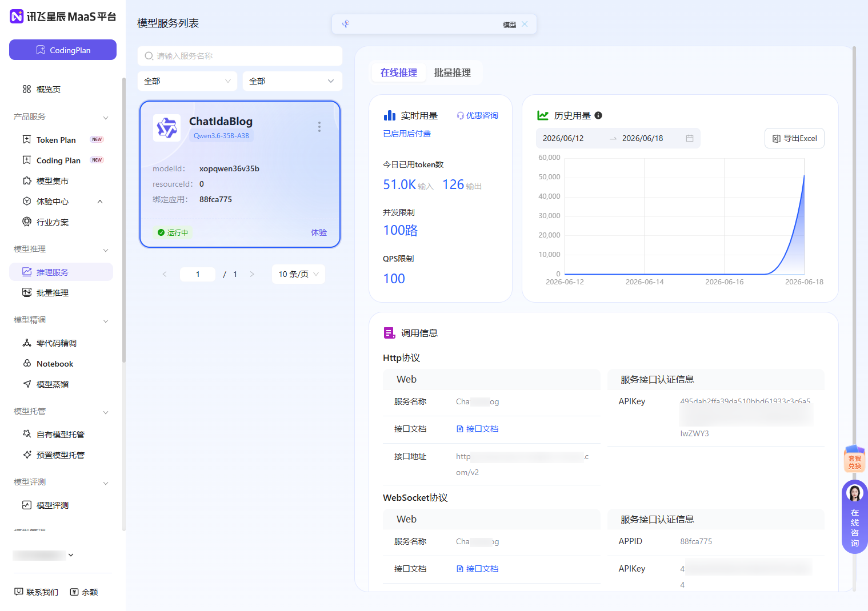Click 联系我们 link
The width and height of the screenshot is (868, 611).
pyautogui.click(x=37, y=592)
